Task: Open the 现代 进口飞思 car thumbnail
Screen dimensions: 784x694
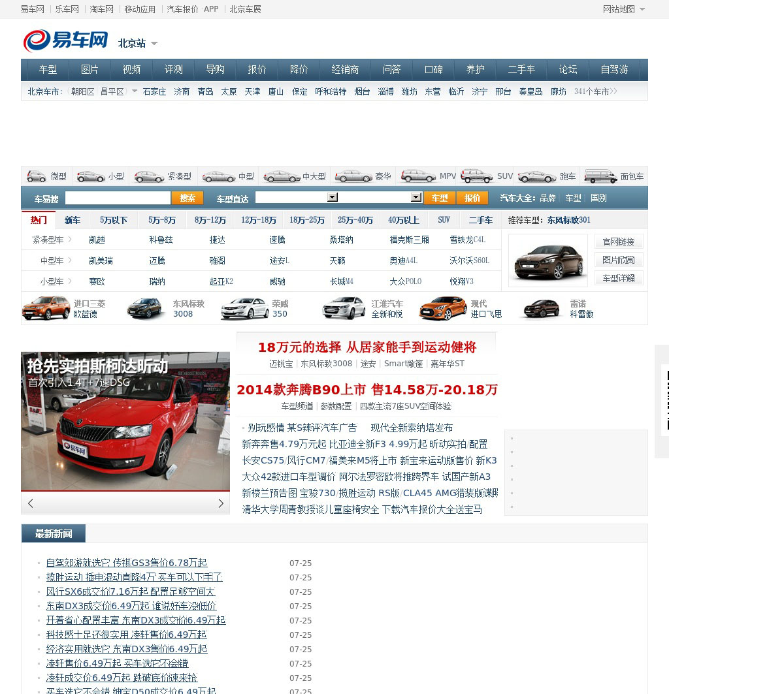Action: [x=443, y=308]
